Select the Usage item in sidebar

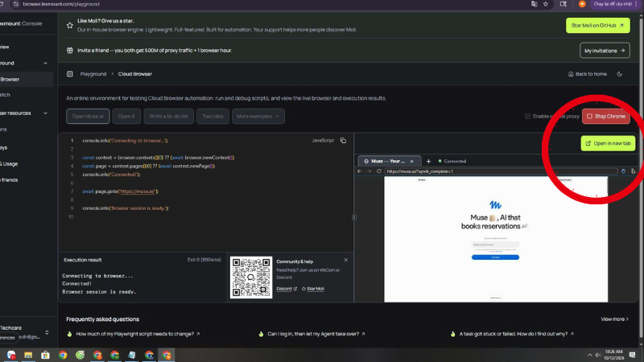(x=10, y=164)
